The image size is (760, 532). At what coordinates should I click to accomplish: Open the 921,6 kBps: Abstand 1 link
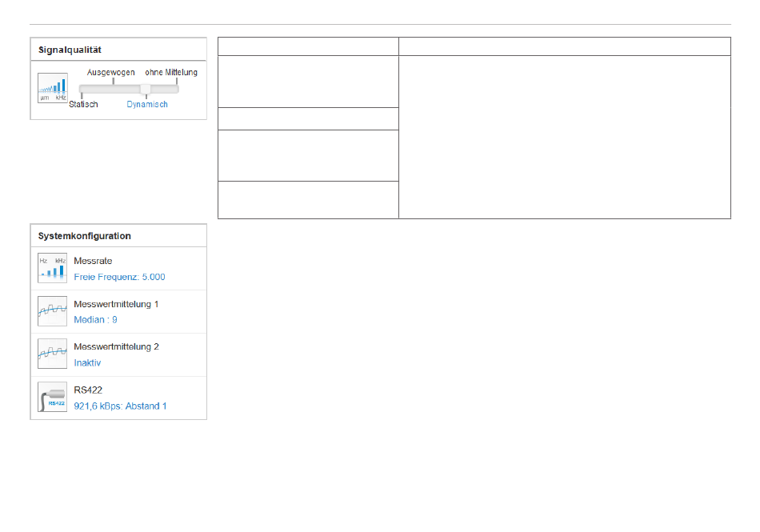[x=120, y=406]
